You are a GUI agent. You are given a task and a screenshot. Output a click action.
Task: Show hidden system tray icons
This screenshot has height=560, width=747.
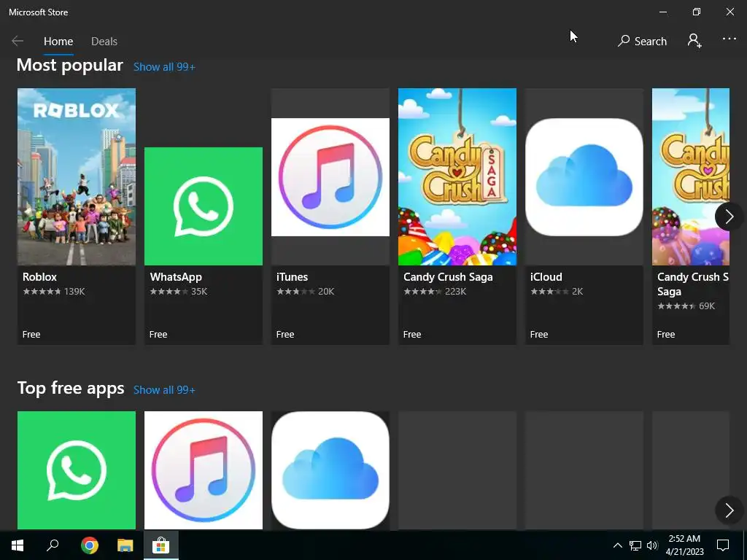click(x=617, y=545)
